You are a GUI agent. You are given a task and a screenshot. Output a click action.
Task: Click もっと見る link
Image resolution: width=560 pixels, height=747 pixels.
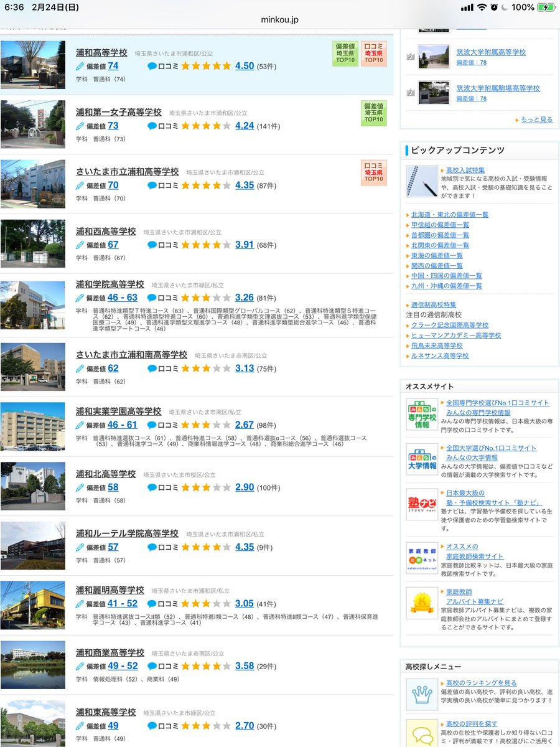536,120
